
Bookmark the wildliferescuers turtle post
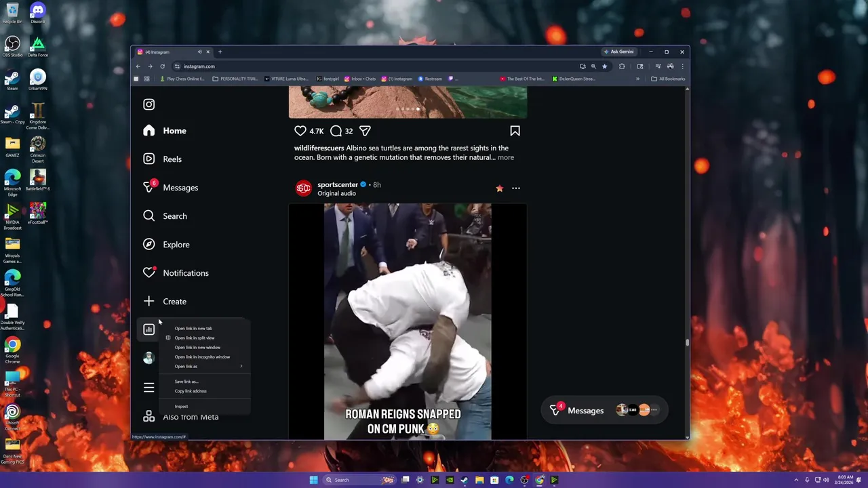(515, 131)
